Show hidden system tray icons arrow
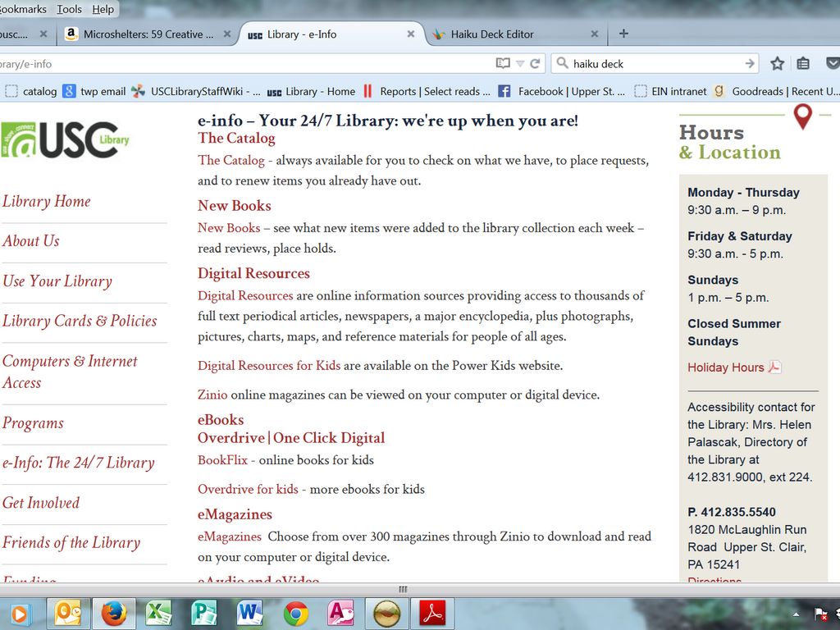Viewport: 840px width, 630px height. (796, 614)
